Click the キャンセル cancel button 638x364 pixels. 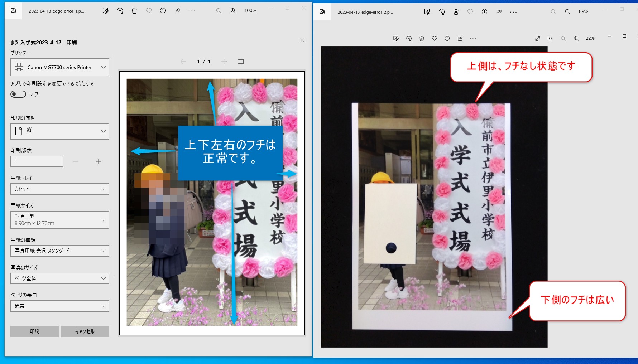tap(85, 331)
